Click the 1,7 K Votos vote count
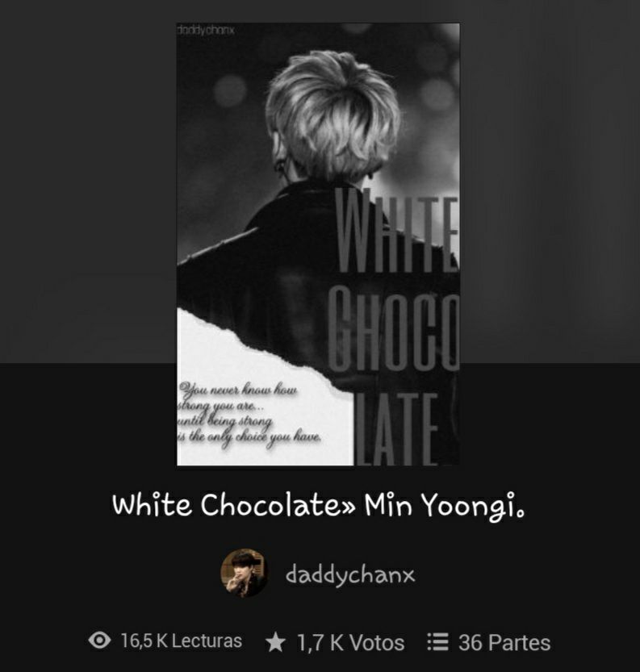 350,642
